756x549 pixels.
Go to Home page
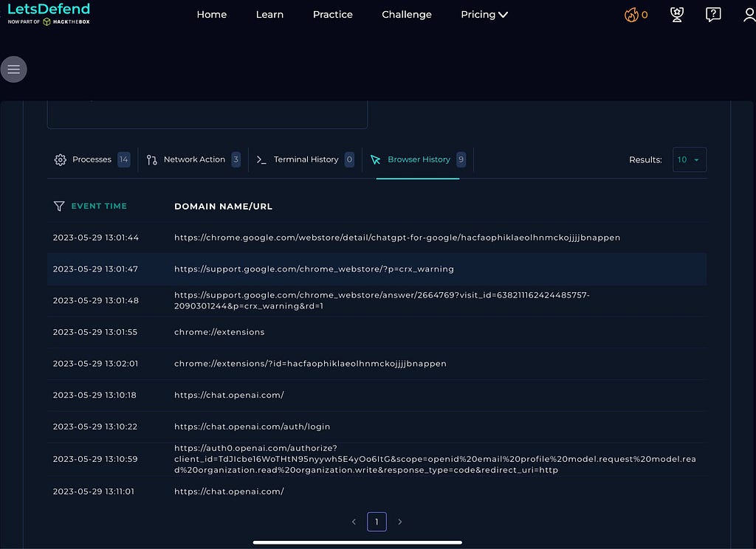pos(212,15)
